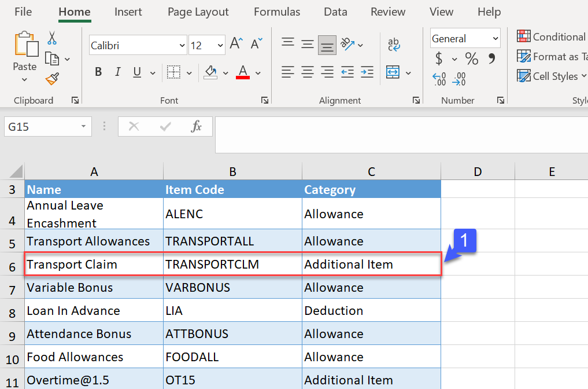Viewport: 588px width, 389px height.
Task: Select the Format Painter brush icon
Action: pyautogui.click(x=52, y=78)
